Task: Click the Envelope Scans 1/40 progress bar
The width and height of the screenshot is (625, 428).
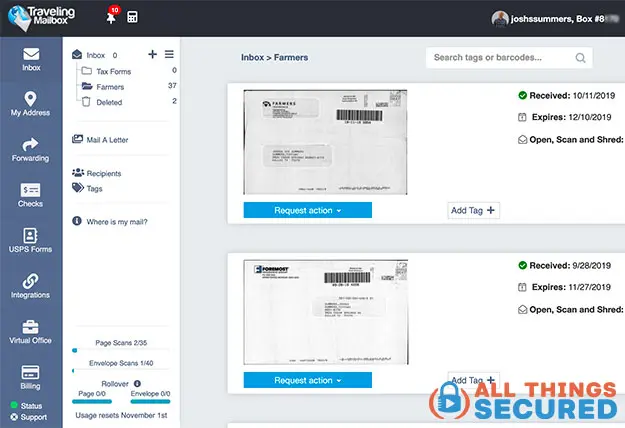Action: point(121,371)
